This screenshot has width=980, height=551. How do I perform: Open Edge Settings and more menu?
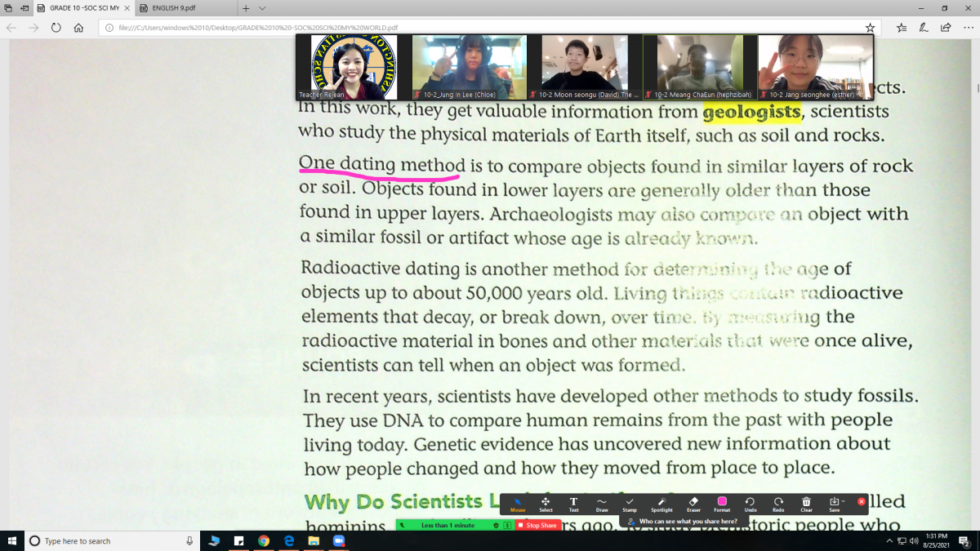point(968,27)
